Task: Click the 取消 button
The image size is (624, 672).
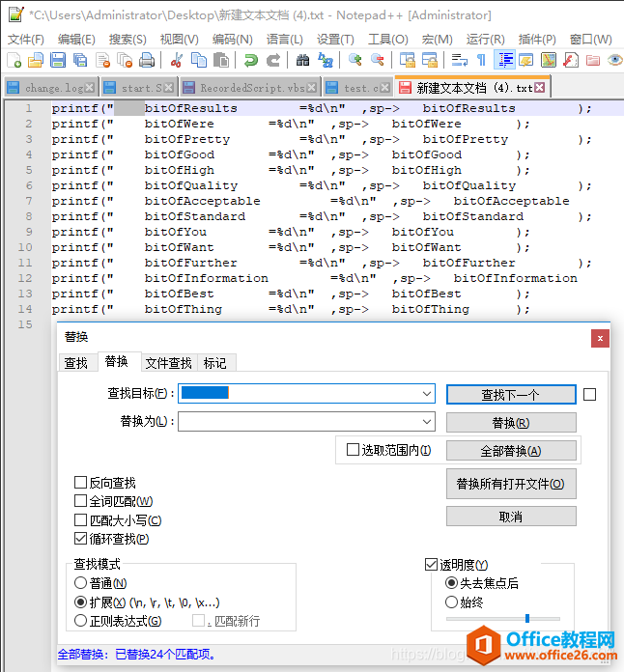Action: click(511, 517)
